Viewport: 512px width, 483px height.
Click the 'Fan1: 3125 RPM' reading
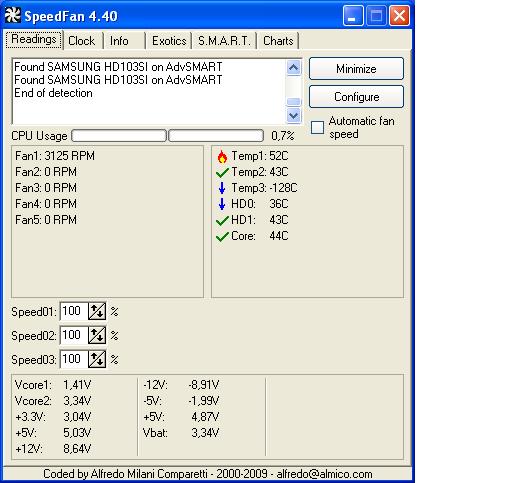pyautogui.click(x=55, y=156)
